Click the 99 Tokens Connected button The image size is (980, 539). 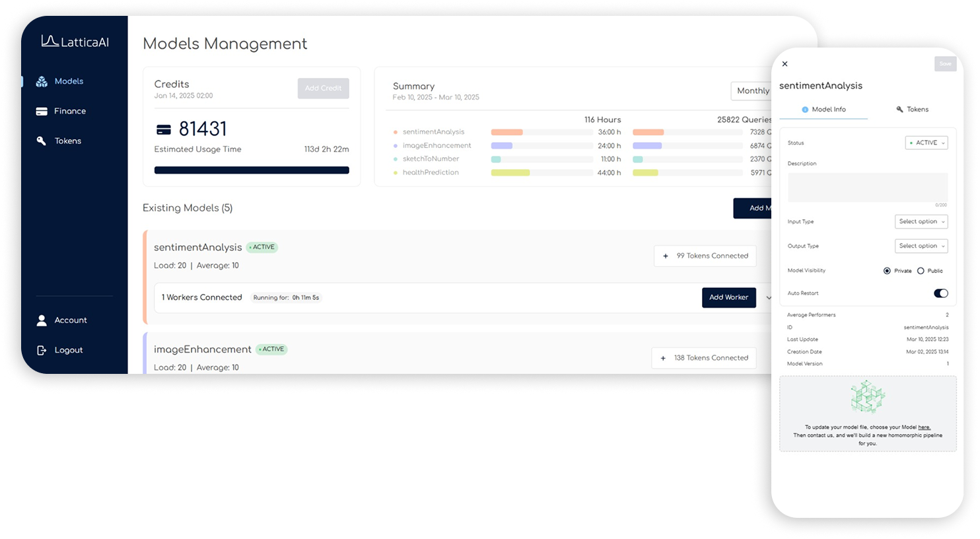coord(705,256)
